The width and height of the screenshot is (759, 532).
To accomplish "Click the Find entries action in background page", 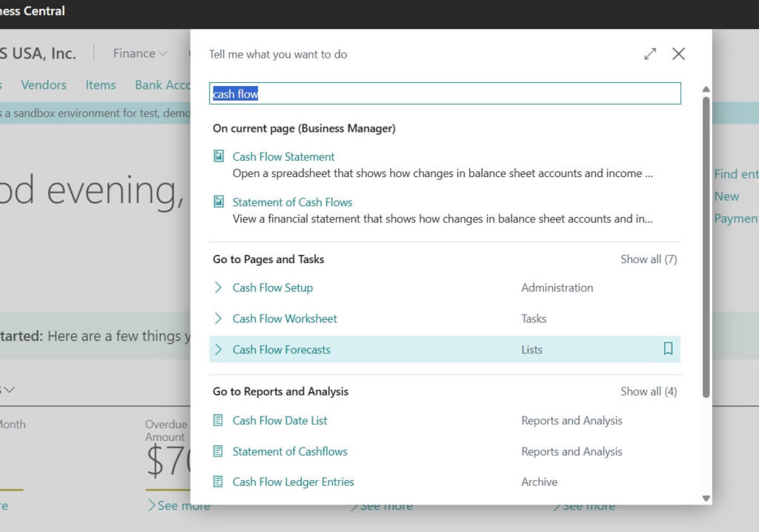I will tap(736, 174).
